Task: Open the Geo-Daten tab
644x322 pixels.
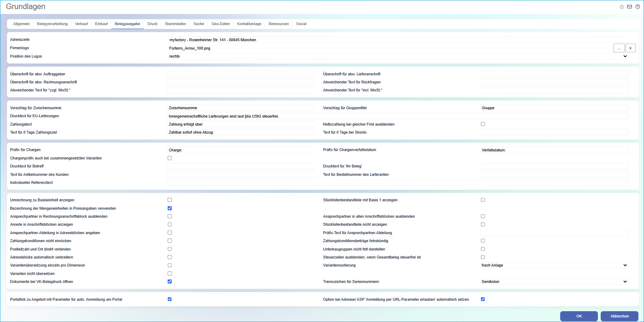Action: click(220, 24)
